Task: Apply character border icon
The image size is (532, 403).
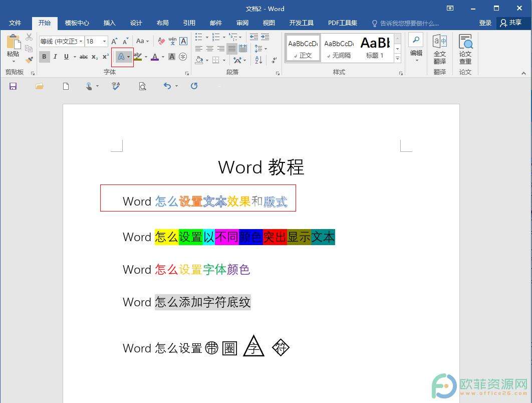Action: coord(183,41)
